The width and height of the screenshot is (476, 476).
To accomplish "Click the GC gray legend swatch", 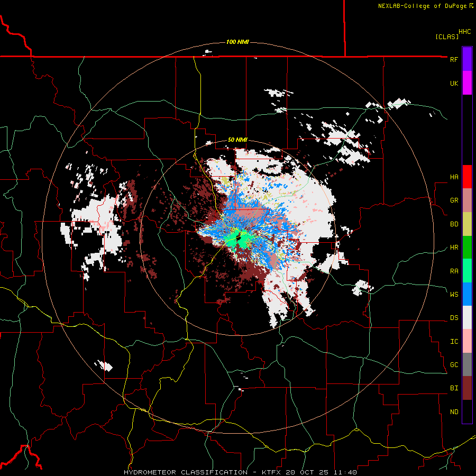I will (x=467, y=364).
